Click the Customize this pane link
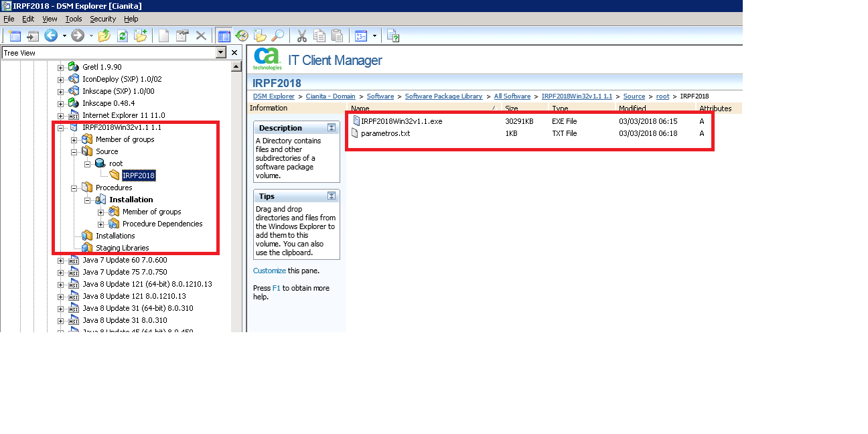The width and height of the screenshot is (868, 434). coord(269,271)
